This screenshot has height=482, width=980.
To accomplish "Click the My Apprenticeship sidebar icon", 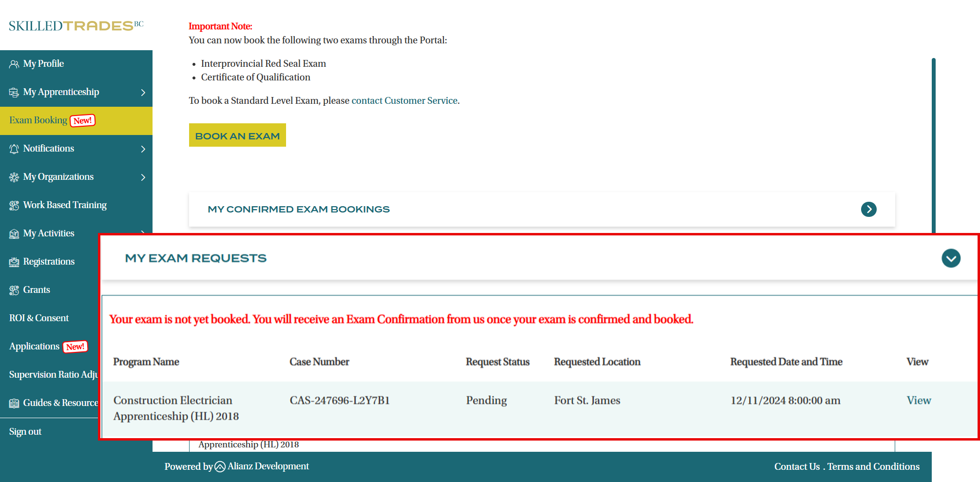I will tap(14, 92).
